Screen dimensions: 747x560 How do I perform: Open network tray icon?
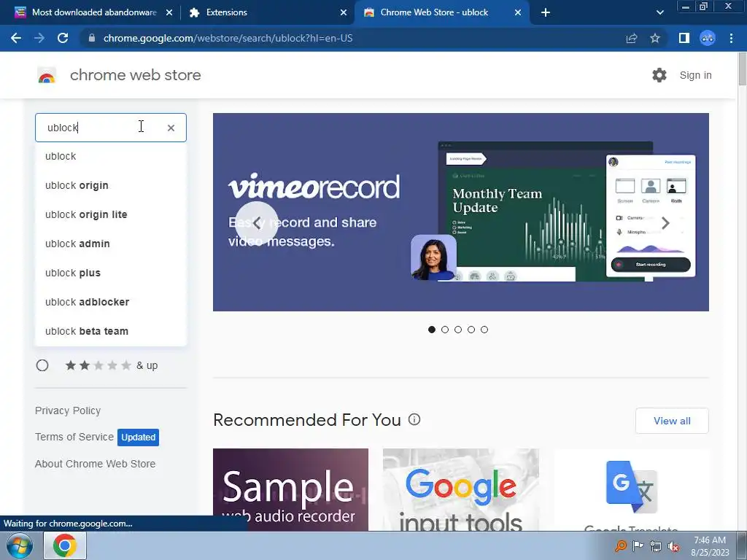coord(656,546)
